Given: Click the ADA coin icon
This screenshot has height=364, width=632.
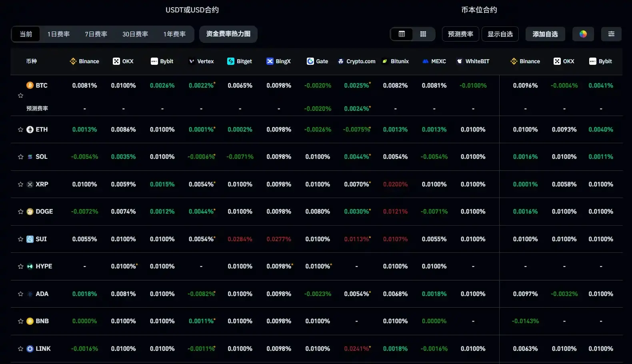Looking at the screenshot, I should (30, 294).
